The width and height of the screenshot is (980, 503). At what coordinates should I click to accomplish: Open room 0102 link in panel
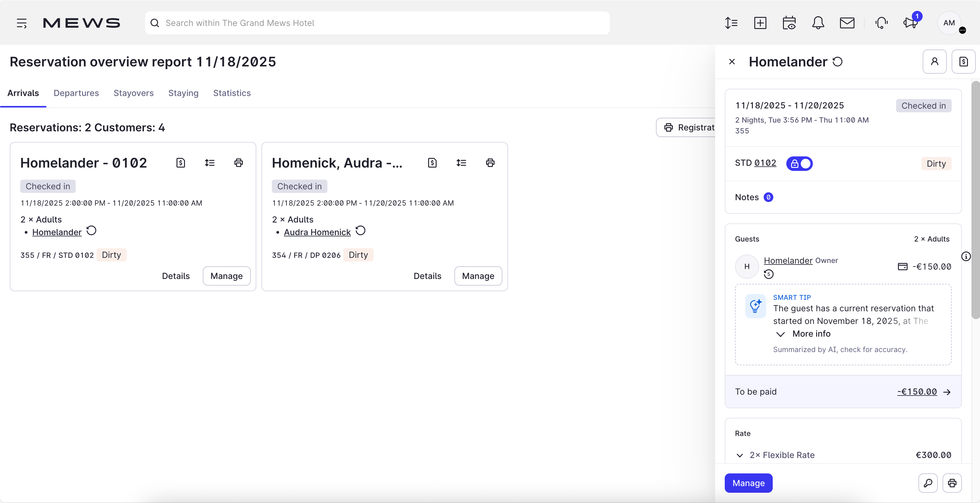tap(765, 163)
